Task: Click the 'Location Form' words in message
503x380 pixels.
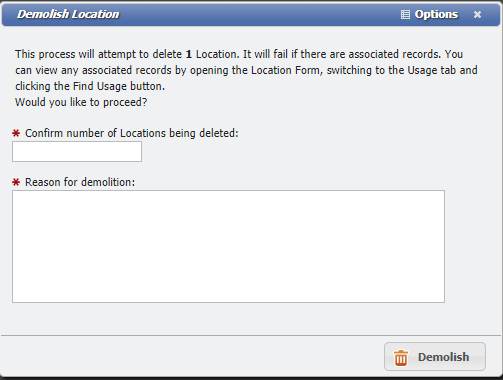Action: [287, 70]
